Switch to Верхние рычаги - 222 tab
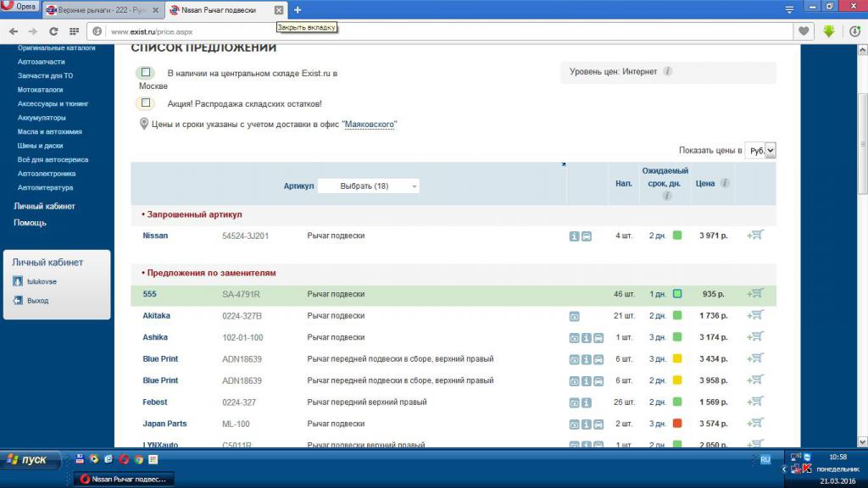 (103, 10)
